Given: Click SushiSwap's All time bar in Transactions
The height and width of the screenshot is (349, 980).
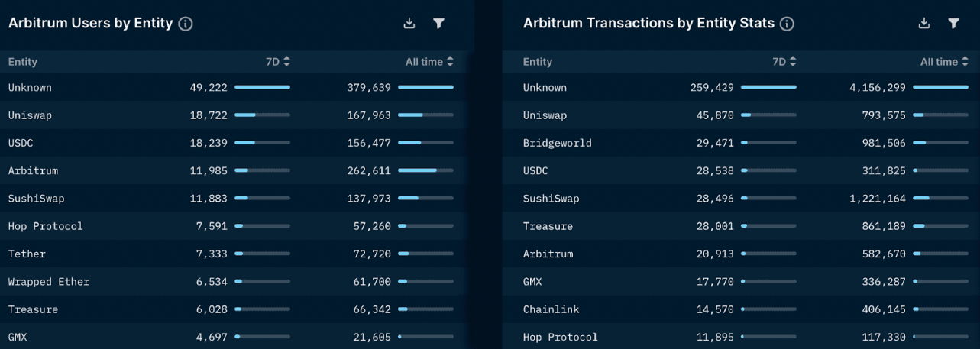Looking at the screenshot, I should pyautogui.click(x=940, y=199).
